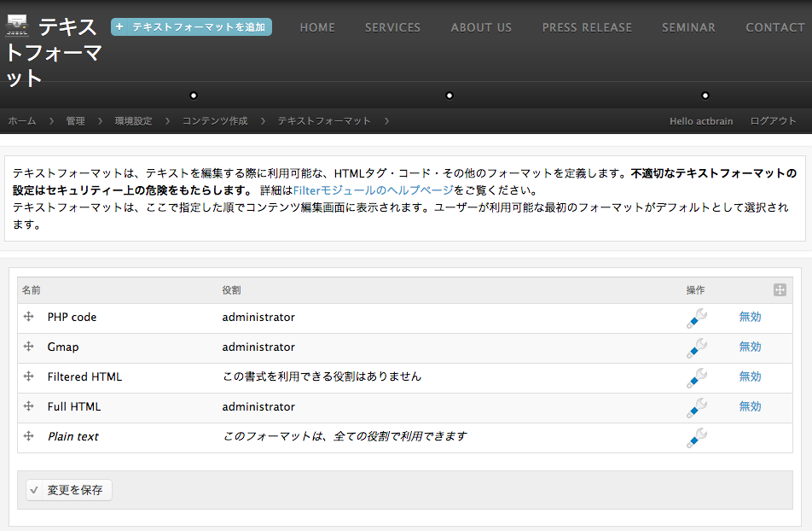The height and width of the screenshot is (531, 812).
Task: Click drag handle beside PHP code
Action: click(x=29, y=317)
